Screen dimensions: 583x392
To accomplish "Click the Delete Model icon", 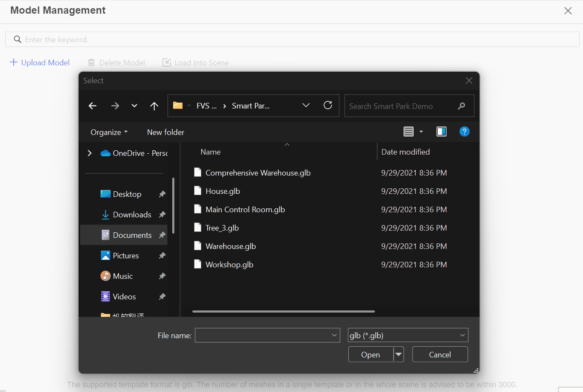I will (91, 62).
